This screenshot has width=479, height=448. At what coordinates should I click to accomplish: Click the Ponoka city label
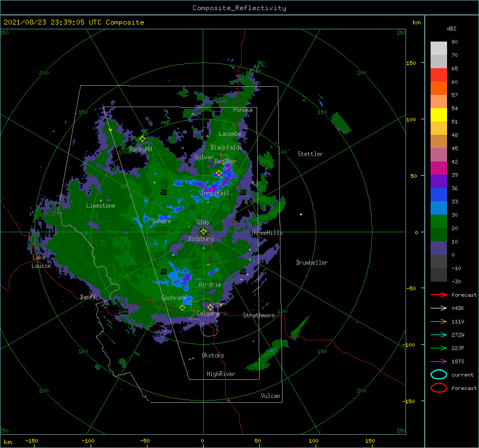click(243, 110)
